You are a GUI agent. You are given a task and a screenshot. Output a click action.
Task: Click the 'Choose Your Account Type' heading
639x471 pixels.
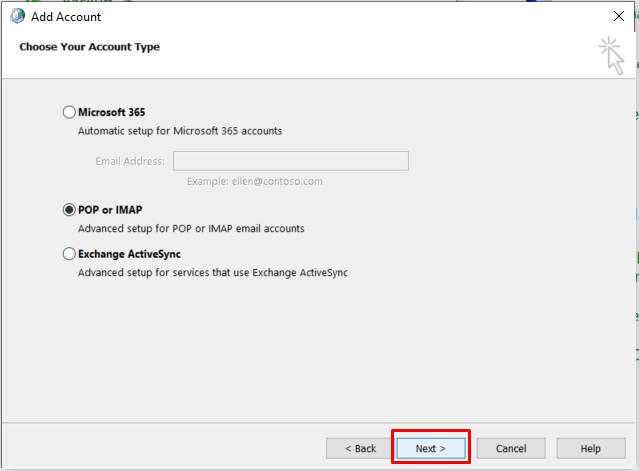click(90, 47)
